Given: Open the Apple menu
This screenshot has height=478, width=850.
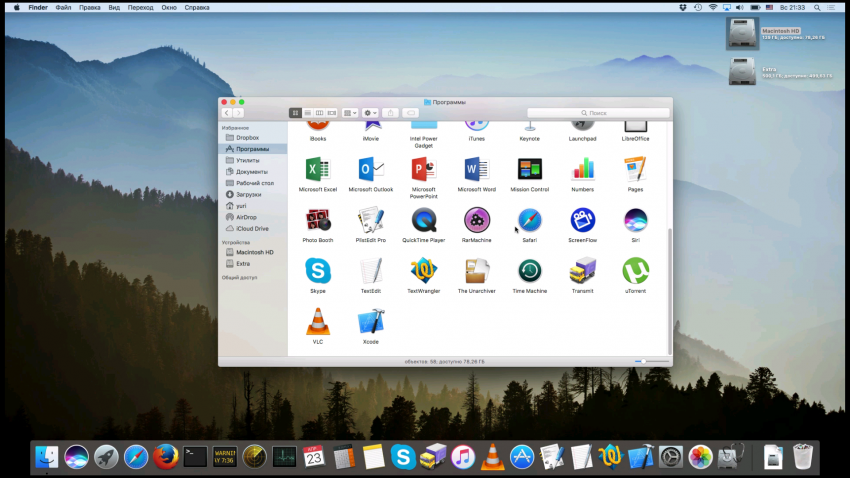Looking at the screenshot, I should [x=16, y=8].
